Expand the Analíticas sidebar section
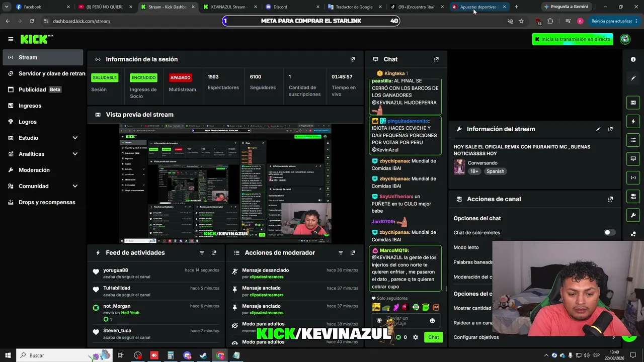Screen dimensions: 644x362 75,154
